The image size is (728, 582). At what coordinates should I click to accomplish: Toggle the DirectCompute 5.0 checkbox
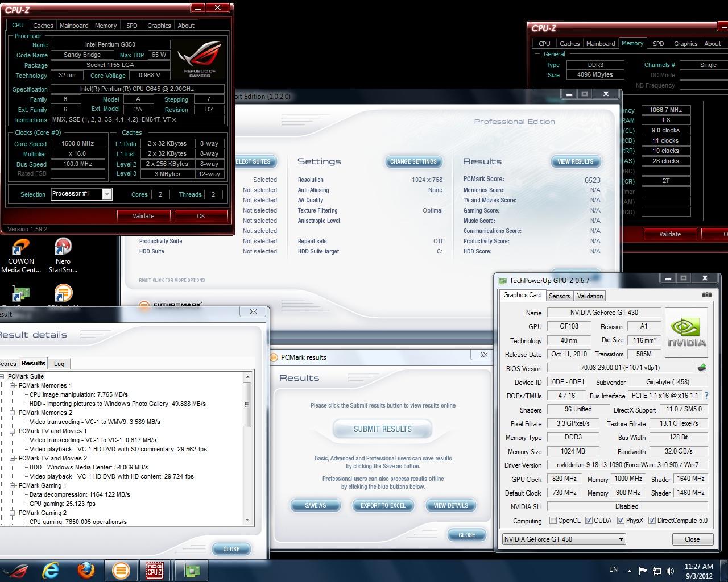pos(652,520)
